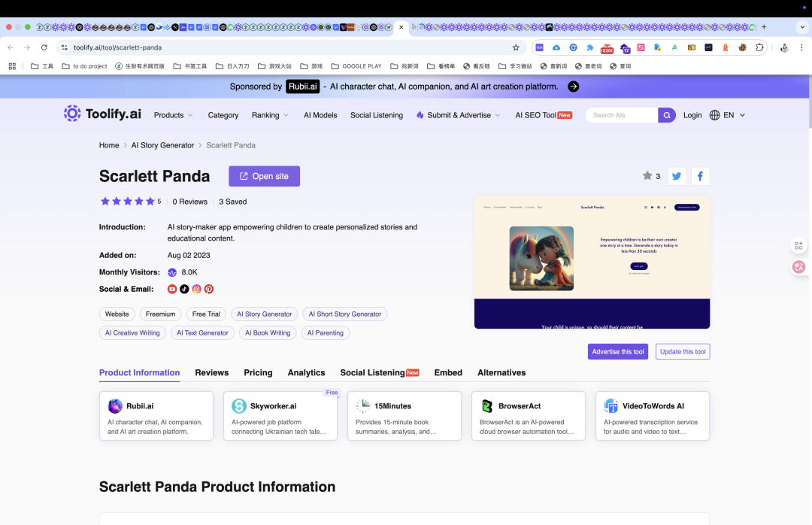Open the EN language dropdown
Screen dimensions: 812x525
[735, 115]
